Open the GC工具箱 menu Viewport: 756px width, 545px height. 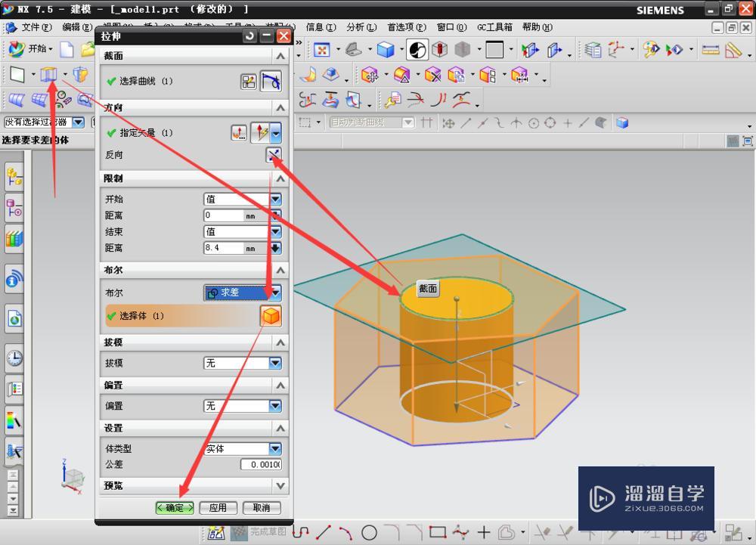(494, 27)
